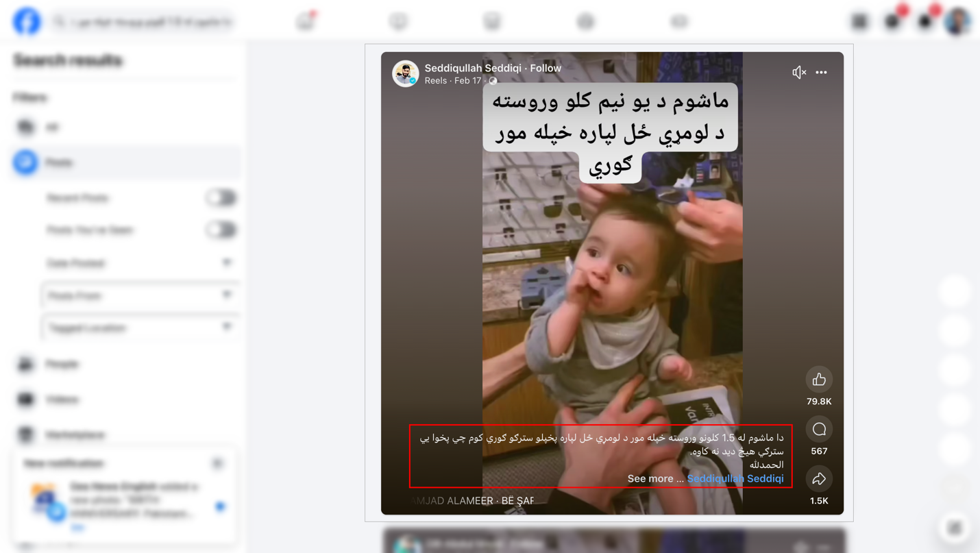This screenshot has width=980, height=553.
Task: Click the Facebook search input field
Action: coord(144,22)
